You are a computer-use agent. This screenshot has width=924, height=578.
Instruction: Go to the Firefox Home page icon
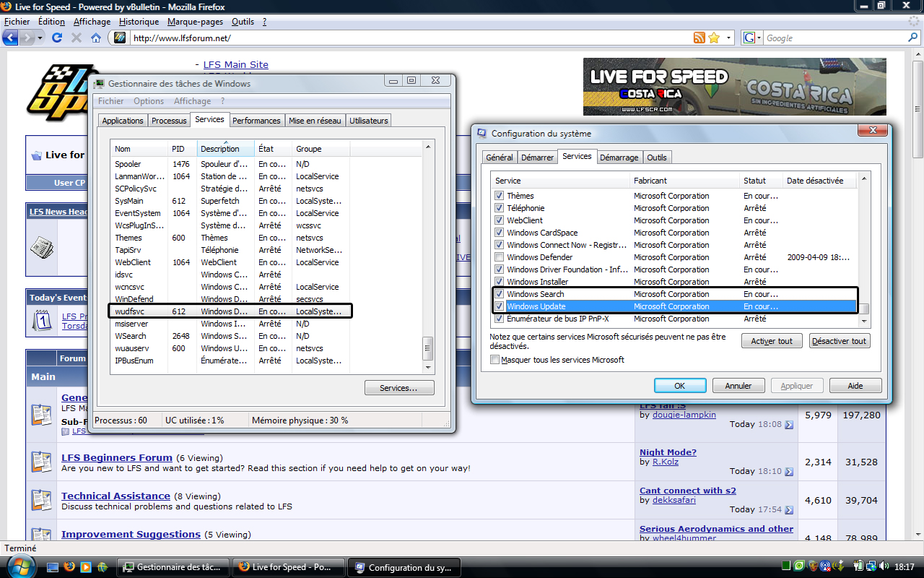[96, 38]
